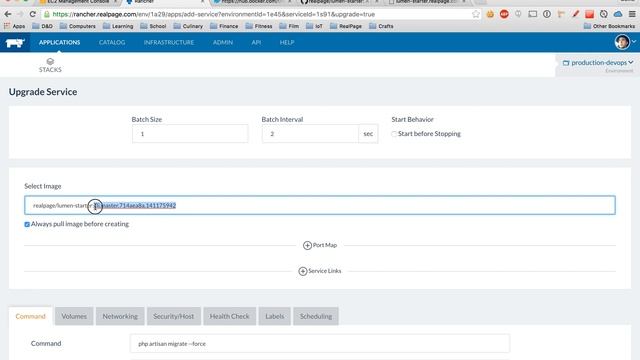Go to the Applications menu
This screenshot has width=640, height=360.
[x=60, y=42]
